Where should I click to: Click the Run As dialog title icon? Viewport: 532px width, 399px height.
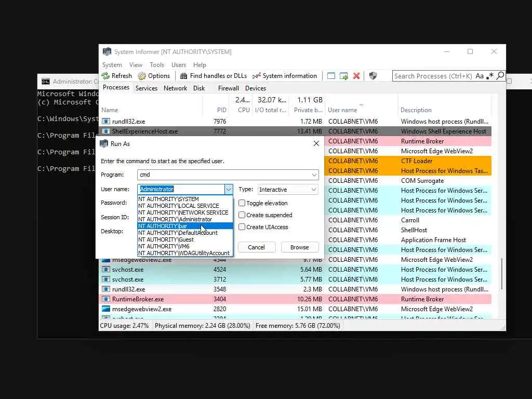pyautogui.click(x=104, y=144)
